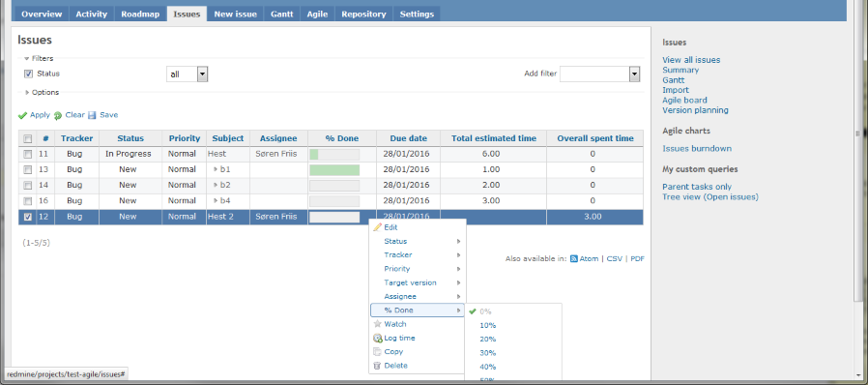Choose 10% in the % Done submenu
The image size is (868, 385).
[x=488, y=325]
